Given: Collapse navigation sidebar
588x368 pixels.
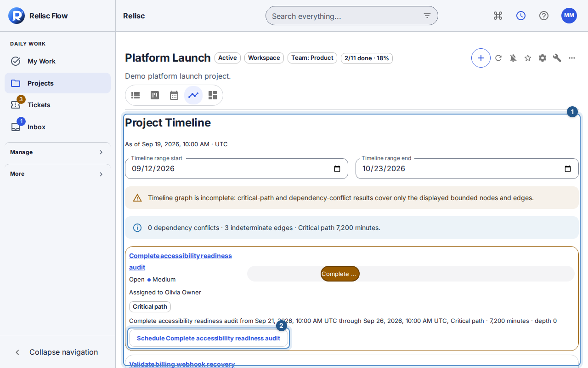Looking at the screenshot, I should 57,352.
